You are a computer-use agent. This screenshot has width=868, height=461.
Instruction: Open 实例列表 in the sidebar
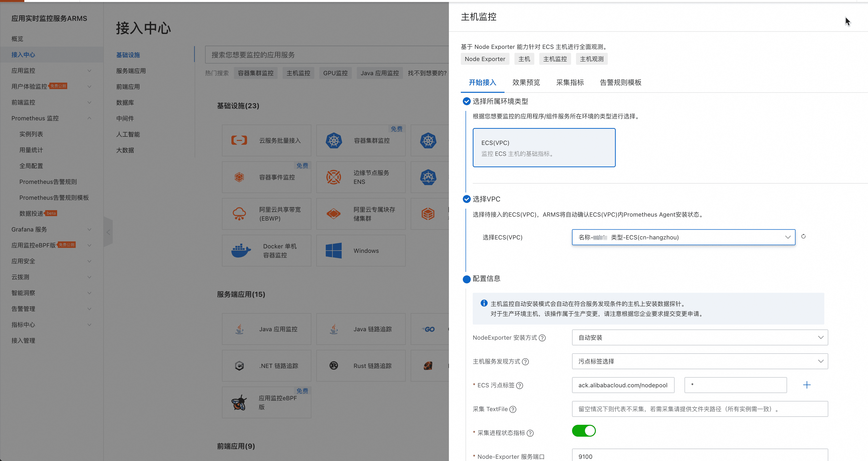(x=31, y=134)
